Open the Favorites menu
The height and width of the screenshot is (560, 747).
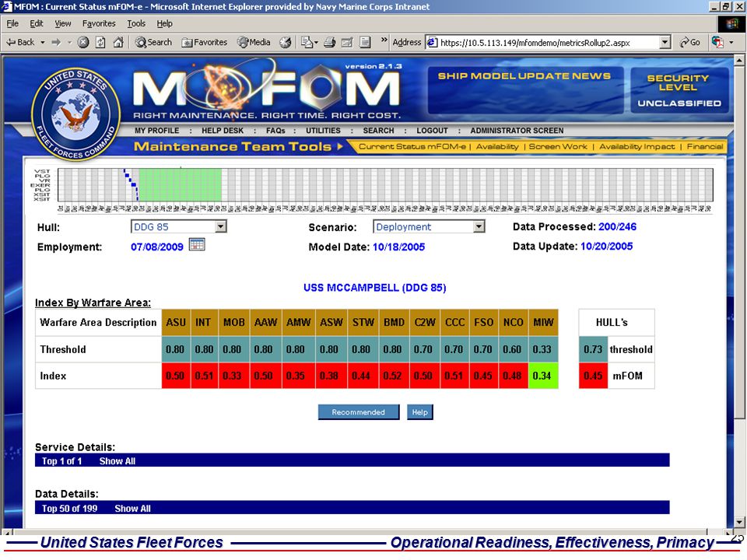pos(99,23)
